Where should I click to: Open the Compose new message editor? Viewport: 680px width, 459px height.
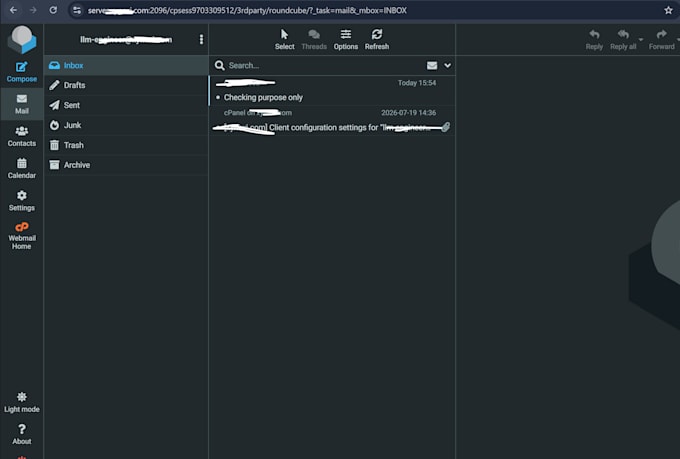coord(21,72)
